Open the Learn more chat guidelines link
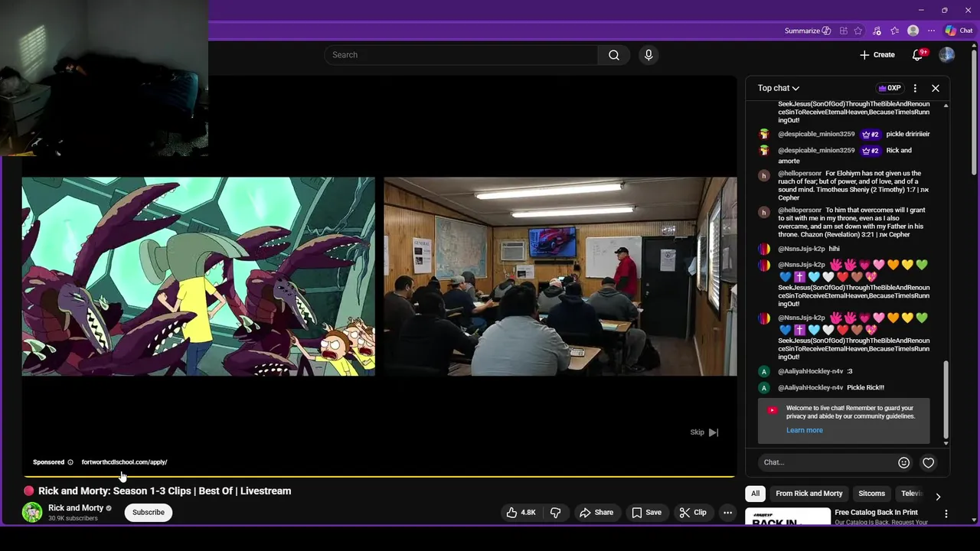Viewport: 980px width, 551px height. (805, 430)
